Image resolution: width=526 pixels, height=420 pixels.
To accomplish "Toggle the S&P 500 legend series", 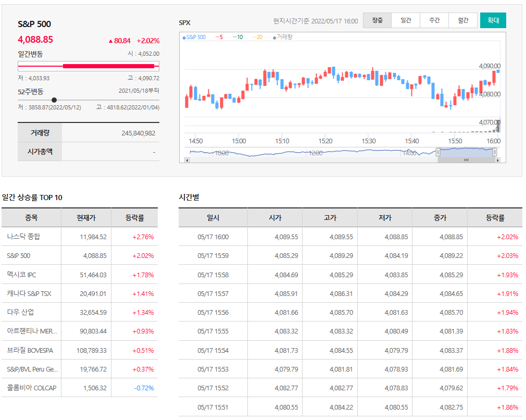I will 194,38.
